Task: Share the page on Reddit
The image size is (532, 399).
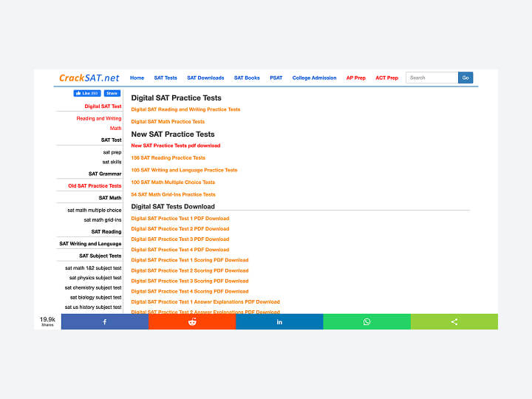Action: pos(192,321)
